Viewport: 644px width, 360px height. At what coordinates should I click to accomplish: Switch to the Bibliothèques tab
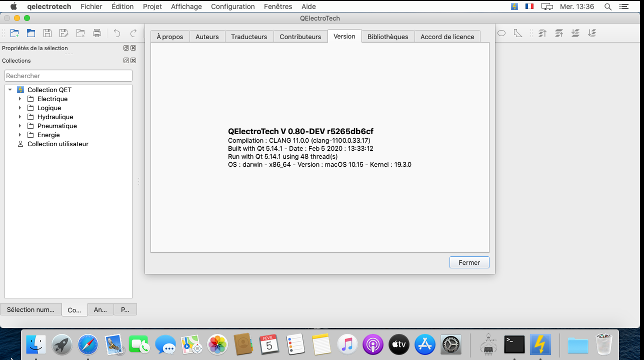point(388,37)
